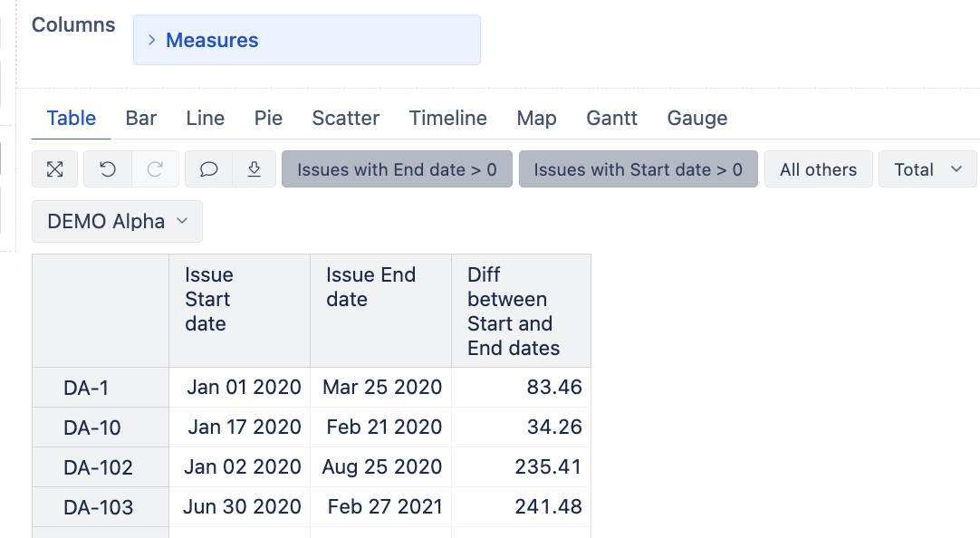Select the Pie chart tab

pyautogui.click(x=268, y=118)
